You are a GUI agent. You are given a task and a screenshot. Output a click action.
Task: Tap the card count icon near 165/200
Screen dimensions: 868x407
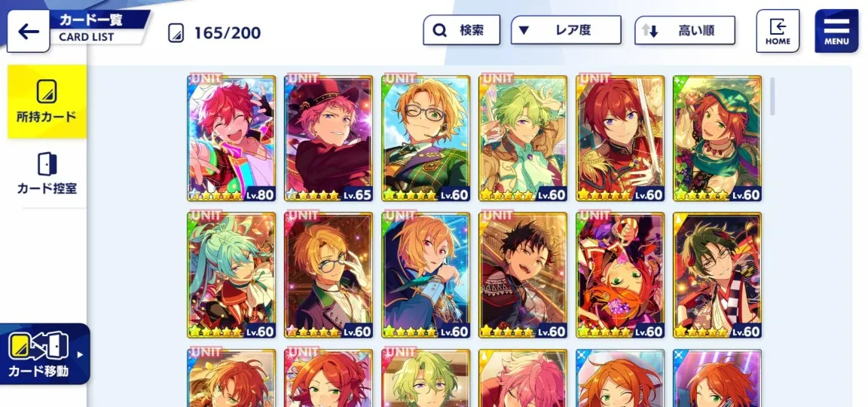176,33
